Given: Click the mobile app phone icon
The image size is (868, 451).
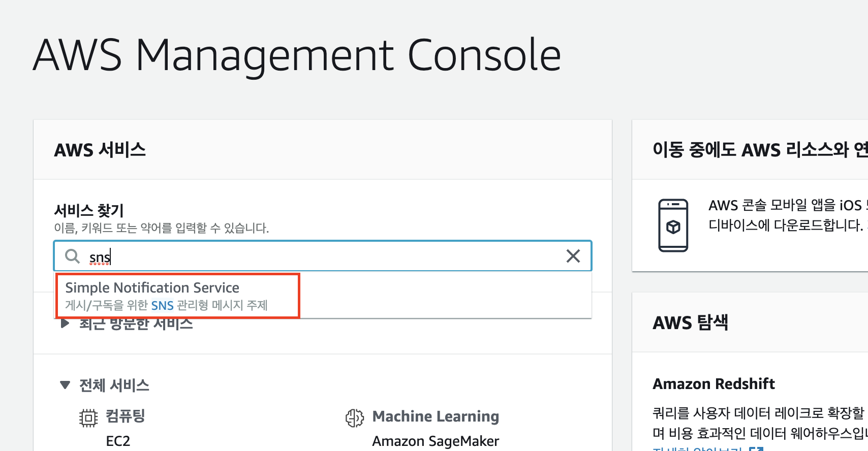Looking at the screenshot, I should [x=673, y=225].
